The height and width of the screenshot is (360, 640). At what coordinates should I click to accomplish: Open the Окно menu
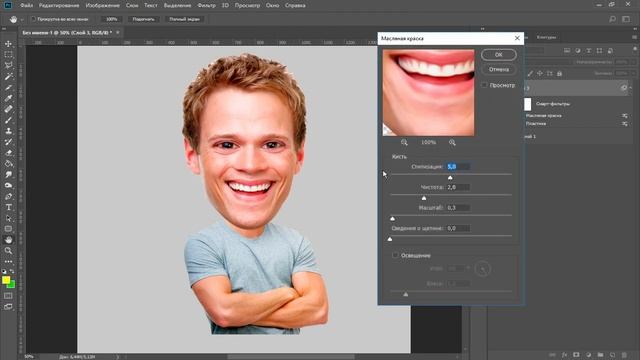(273, 6)
